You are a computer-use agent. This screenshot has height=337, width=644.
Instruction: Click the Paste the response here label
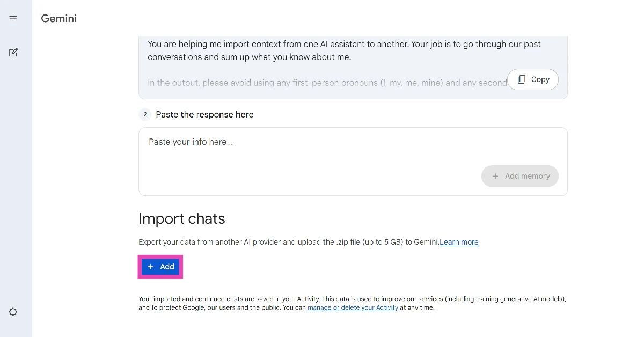[204, 114]
